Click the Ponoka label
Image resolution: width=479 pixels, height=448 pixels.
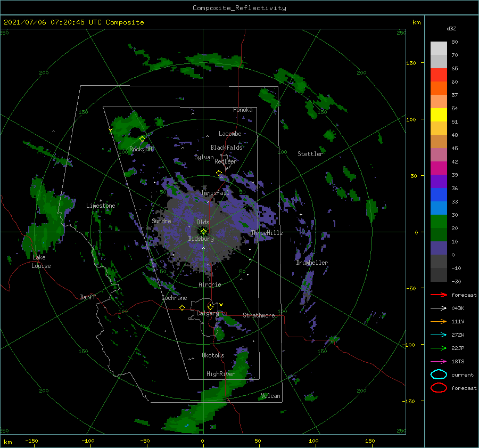[x=243, y=110]
